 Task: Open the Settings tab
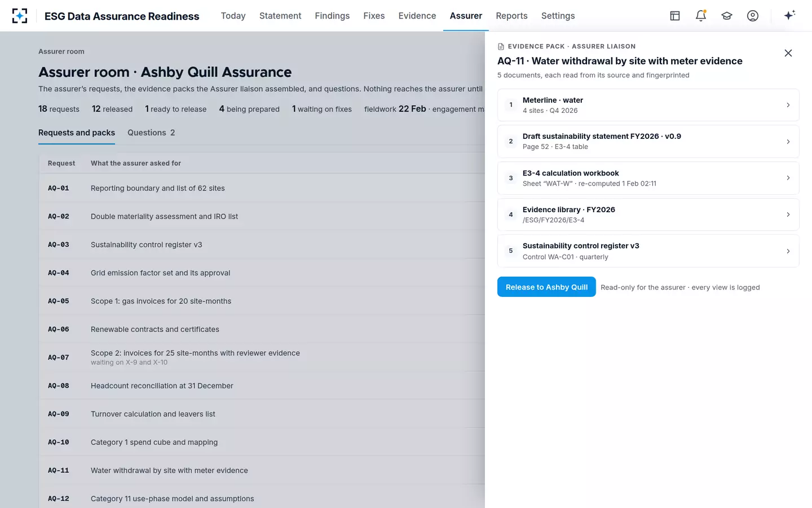pyautogui.click(x=558, y=16)
